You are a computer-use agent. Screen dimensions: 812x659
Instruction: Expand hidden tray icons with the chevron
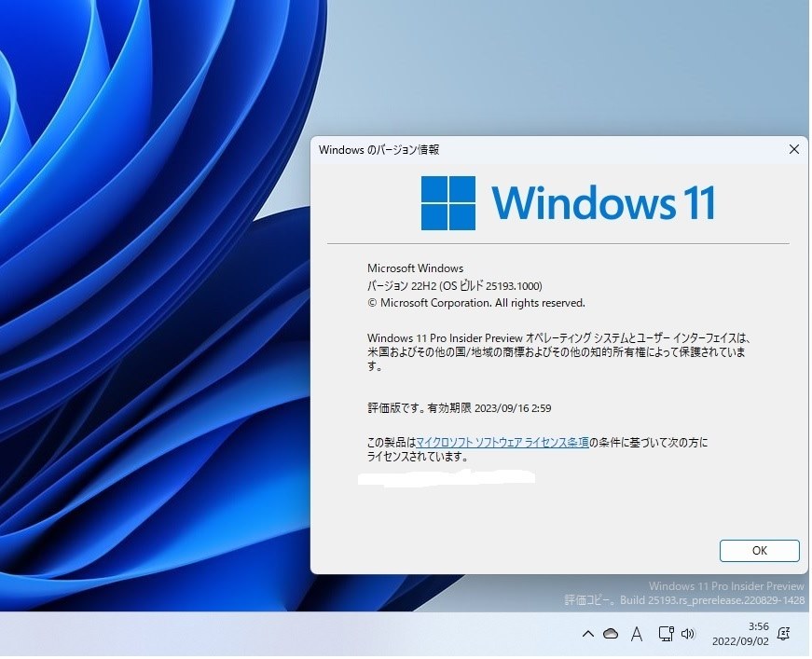tap(587, 634)
